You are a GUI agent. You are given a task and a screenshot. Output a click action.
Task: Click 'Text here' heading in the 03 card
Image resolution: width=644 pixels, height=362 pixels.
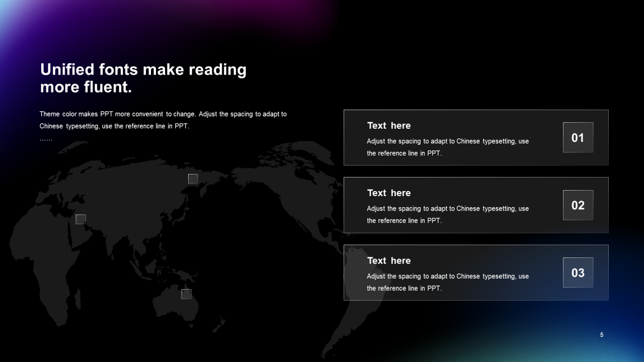tap(389, 260)
